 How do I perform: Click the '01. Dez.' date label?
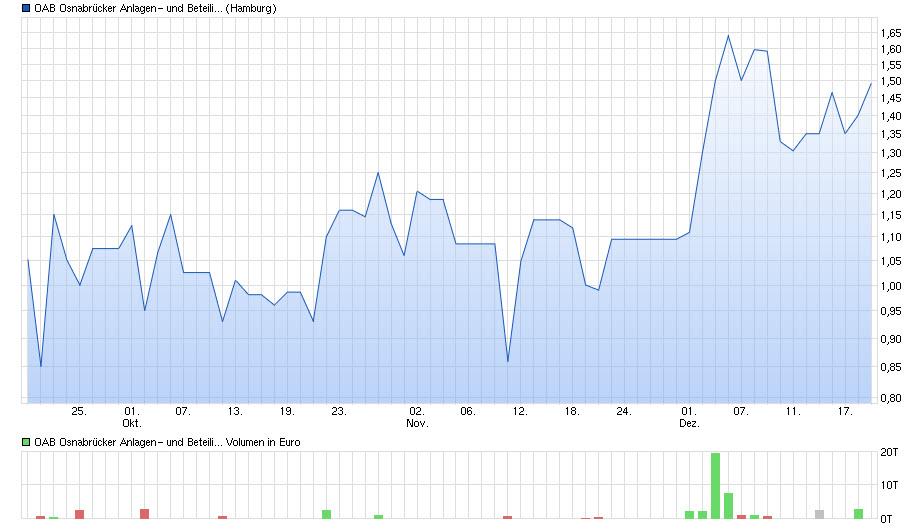pyautogui.click(x=689, y=416)
